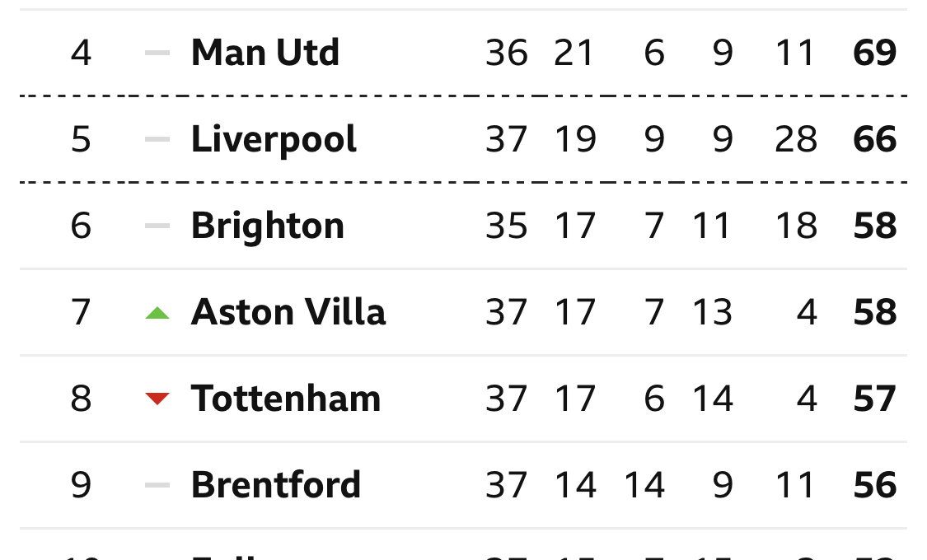Click Tottenham's red down-arrow movement icon
This screenshot has width=927, height=560.
[157, 399]
